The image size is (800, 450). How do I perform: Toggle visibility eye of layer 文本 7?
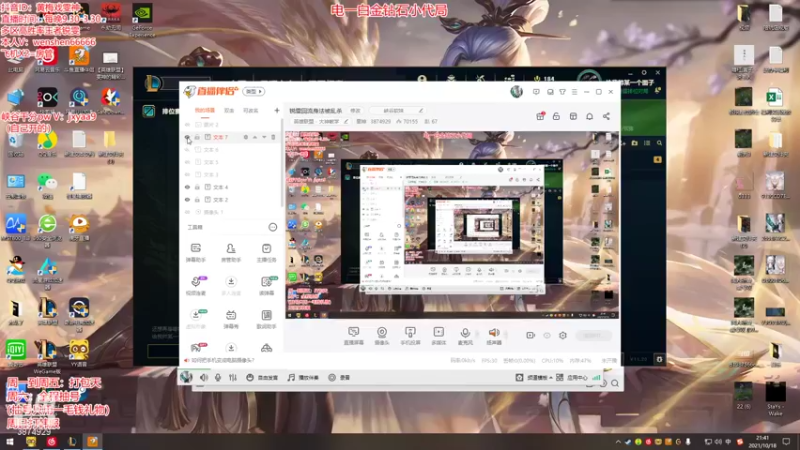187,137
